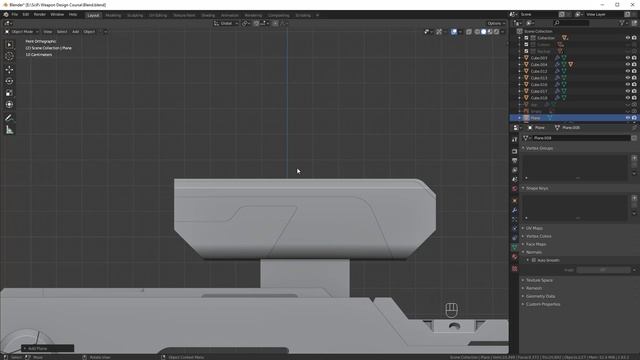This screenshot has width=640, height=360.
Task: Expand the Vertex Colors panel
Action: (538, 236)
